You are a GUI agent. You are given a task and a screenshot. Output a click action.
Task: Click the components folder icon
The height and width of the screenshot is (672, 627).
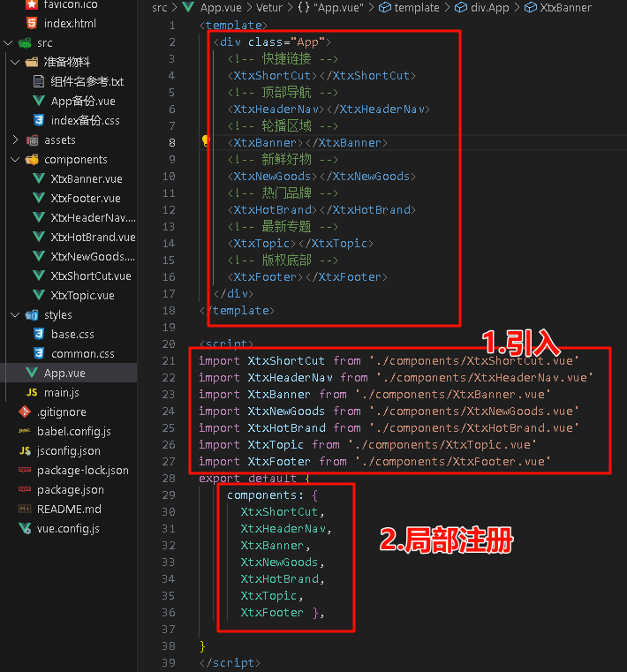point(32,160)
